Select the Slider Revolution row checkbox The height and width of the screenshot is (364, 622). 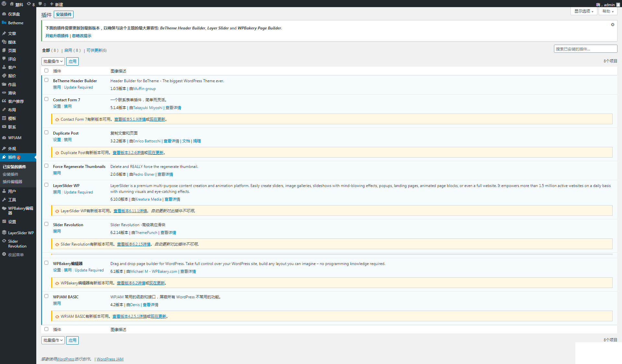[46, 224]
